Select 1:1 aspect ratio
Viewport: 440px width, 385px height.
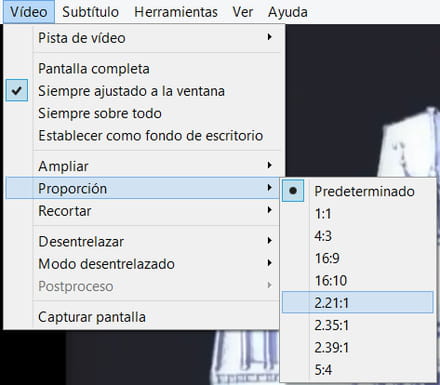358,213
